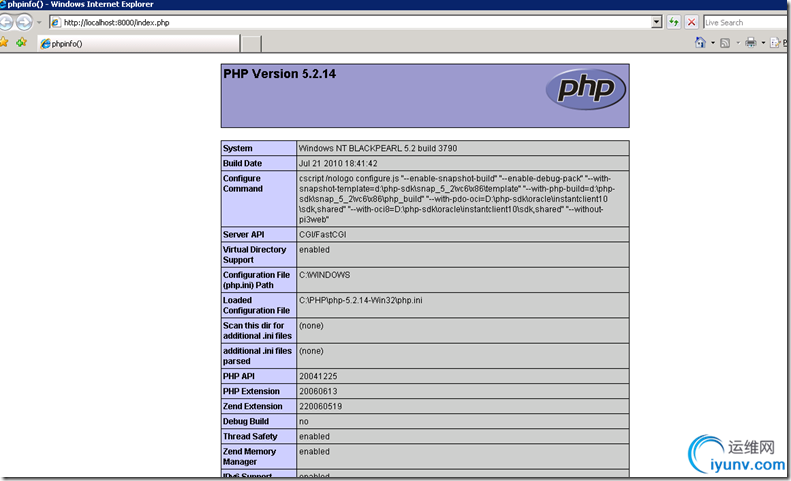Expand the Home button dropdown arrow

713,43
